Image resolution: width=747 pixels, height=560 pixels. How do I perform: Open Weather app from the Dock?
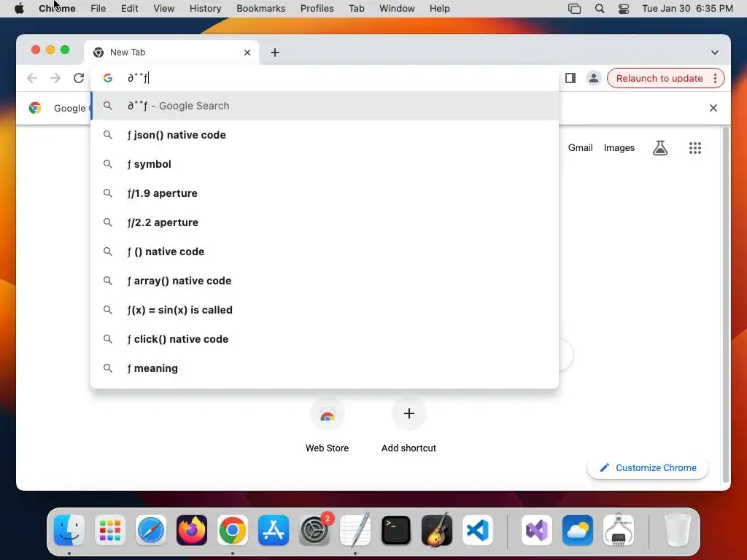pyautogui.click(x=578, y=530)
